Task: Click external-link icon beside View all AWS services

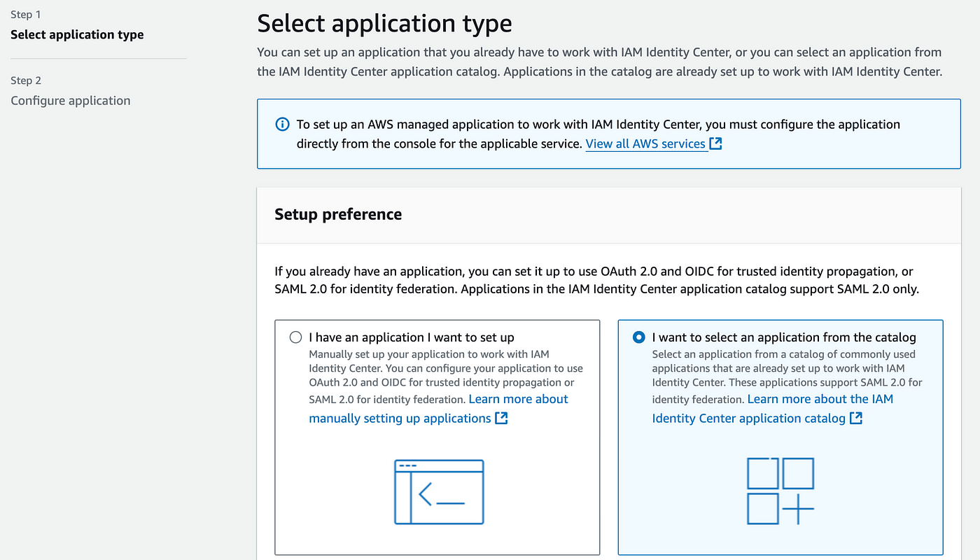Action: 715,143
